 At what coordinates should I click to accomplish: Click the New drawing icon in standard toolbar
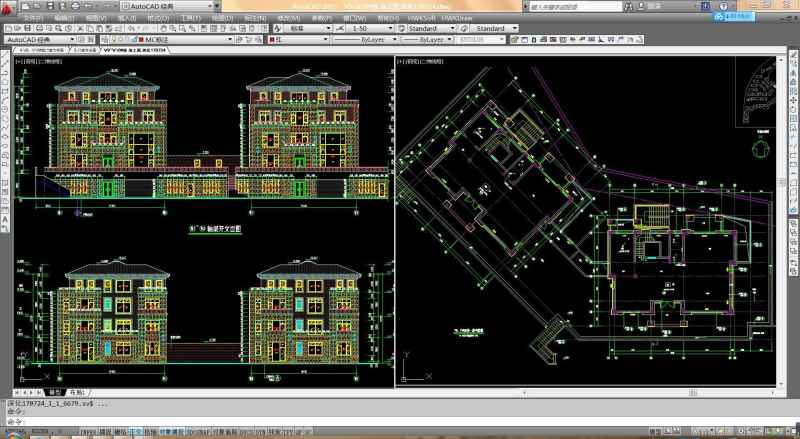(x=8, y=29)
